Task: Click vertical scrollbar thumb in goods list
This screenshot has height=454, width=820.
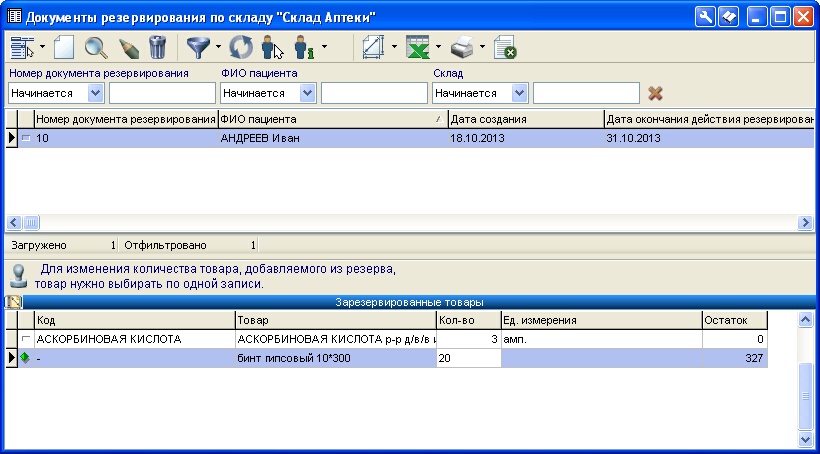Action: coord(806,395)
